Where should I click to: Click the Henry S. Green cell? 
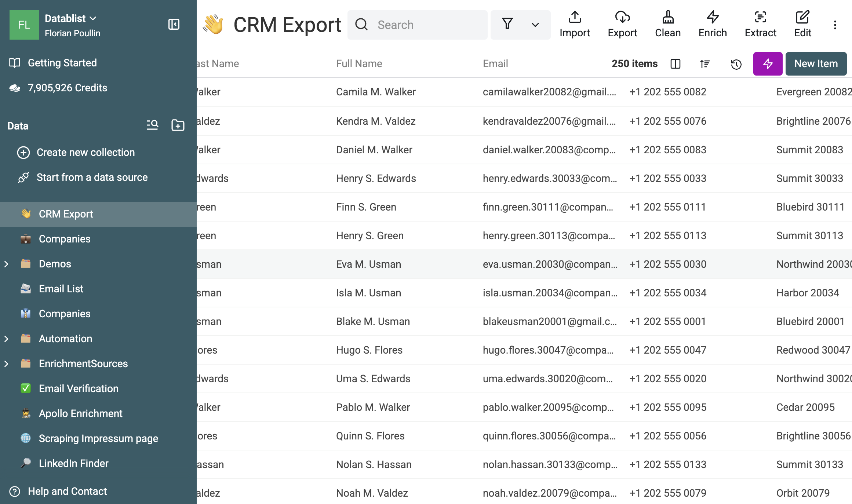(369, 235)
